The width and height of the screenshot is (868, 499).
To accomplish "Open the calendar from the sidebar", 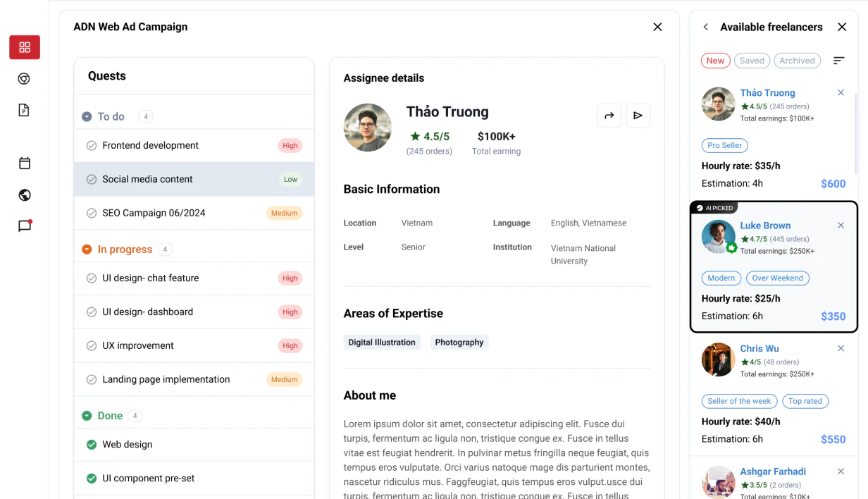I will pyautogui.click(x=25, y=163).
